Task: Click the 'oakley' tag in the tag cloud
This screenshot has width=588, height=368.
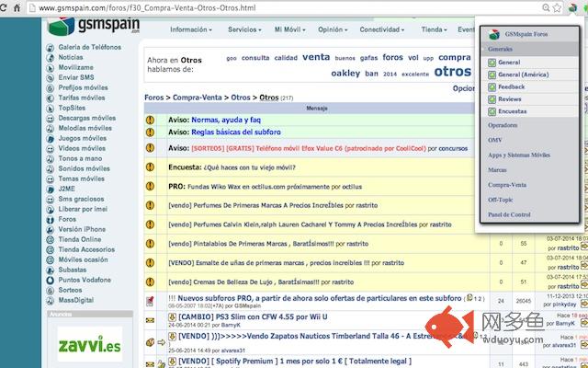Action: click(345, 74)
